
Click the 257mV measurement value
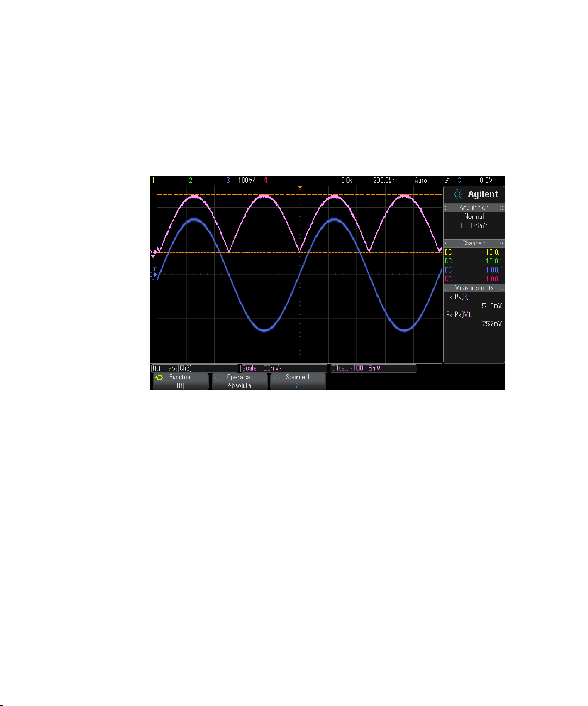[x=492, y=323]
